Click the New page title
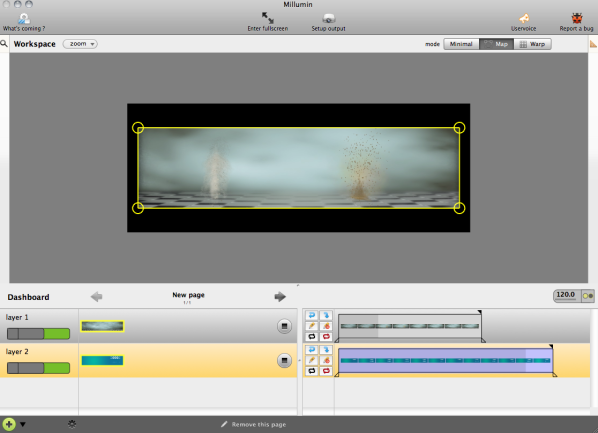Screen dimensions: 598x433 [x=188, y=295]
